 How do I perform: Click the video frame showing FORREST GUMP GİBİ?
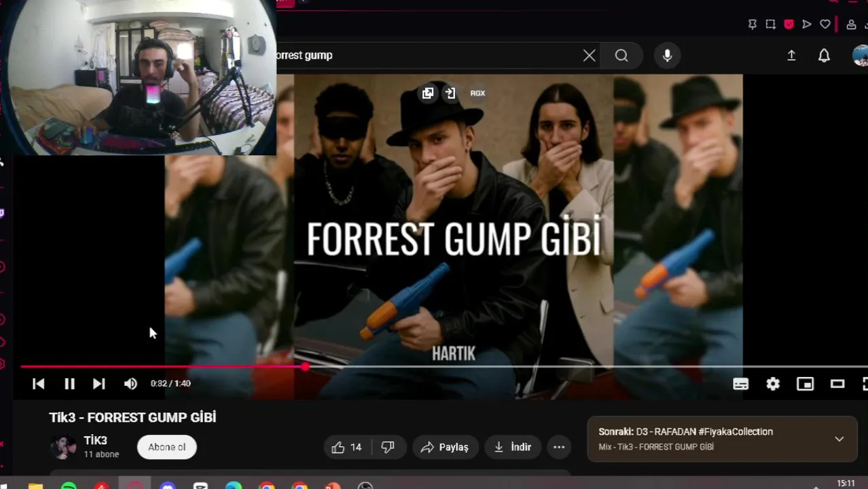(453, 238)
